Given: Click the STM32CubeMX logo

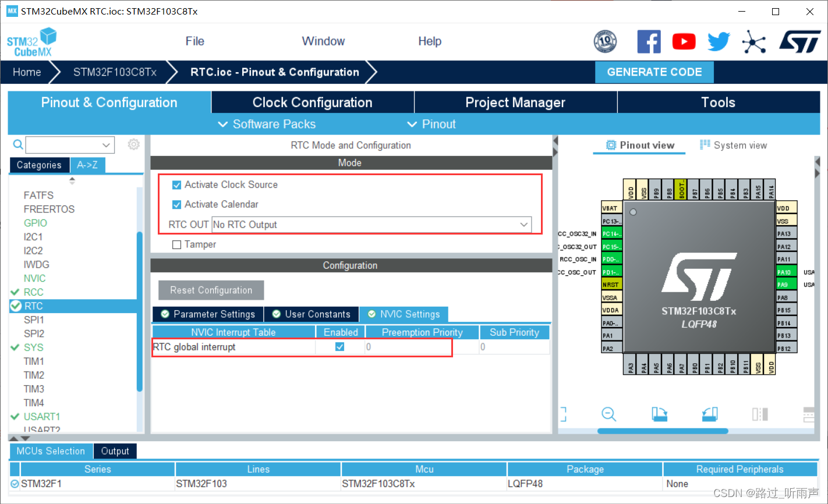Looking at the screenshot, I should [31, 42].
